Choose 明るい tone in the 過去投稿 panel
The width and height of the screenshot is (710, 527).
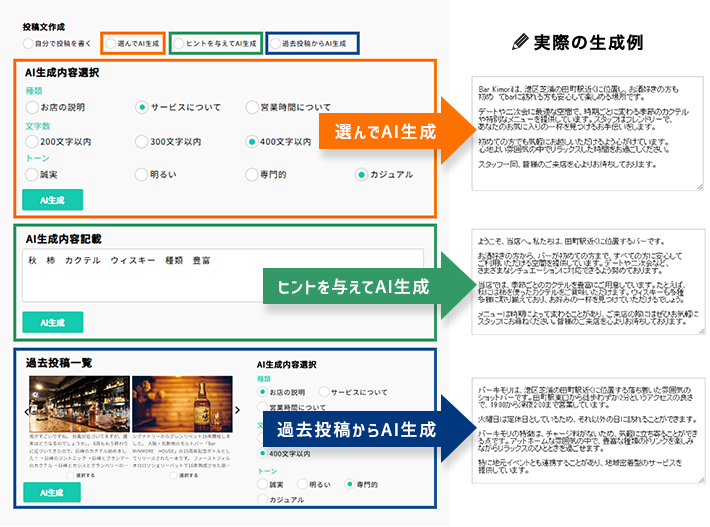302,484
